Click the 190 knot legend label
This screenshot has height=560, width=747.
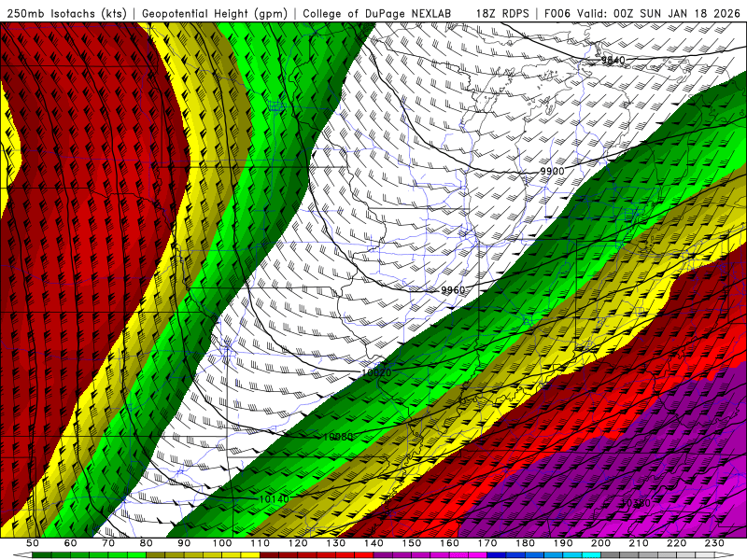pyautogui.click(x=563, y=543)
